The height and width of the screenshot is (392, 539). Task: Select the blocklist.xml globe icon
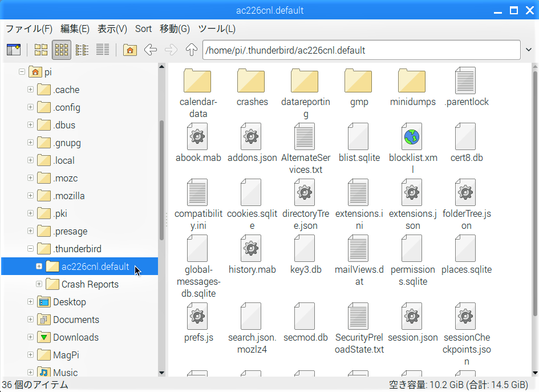click(412, 136)
